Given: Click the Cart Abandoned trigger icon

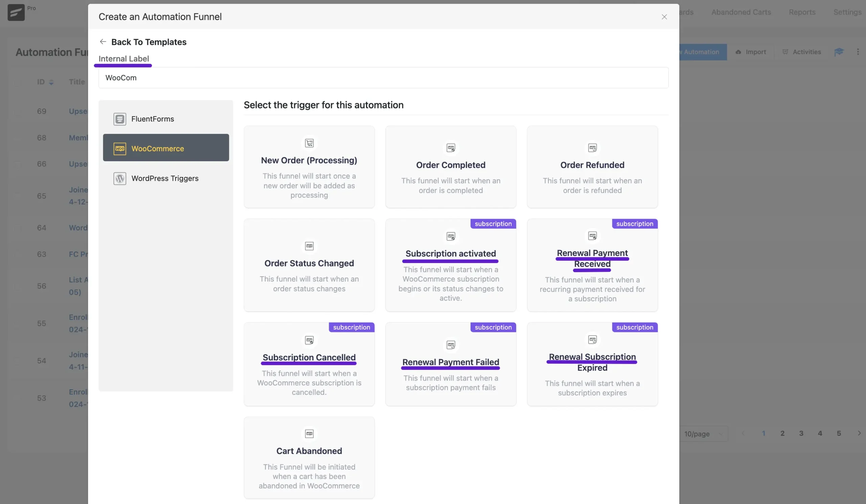Looking at the screenshot, I should [309, 434].
